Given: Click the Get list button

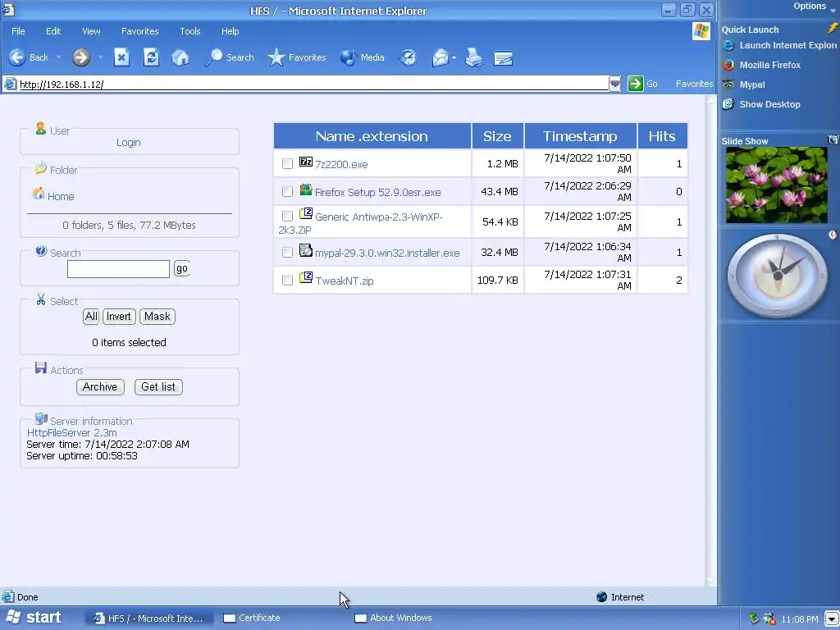Looking at the screenshot, I should coord(158,387).
